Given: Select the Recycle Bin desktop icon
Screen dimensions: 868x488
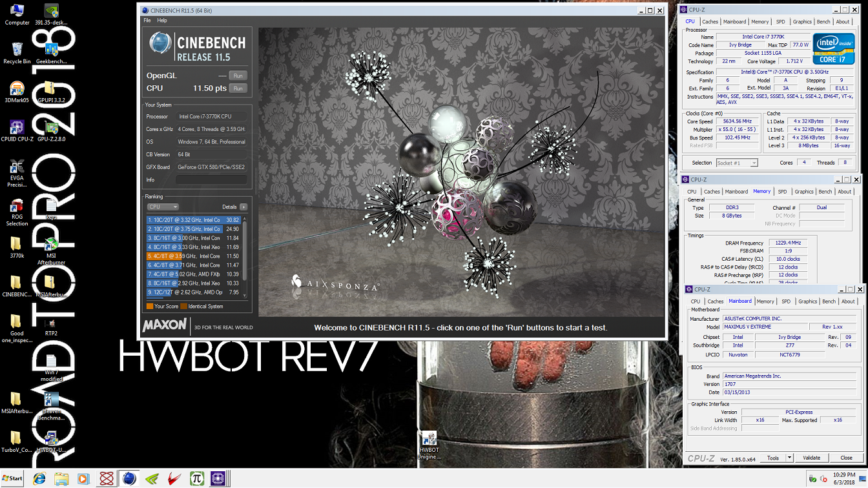Looking at the screenshot, I should coord(17,53).
